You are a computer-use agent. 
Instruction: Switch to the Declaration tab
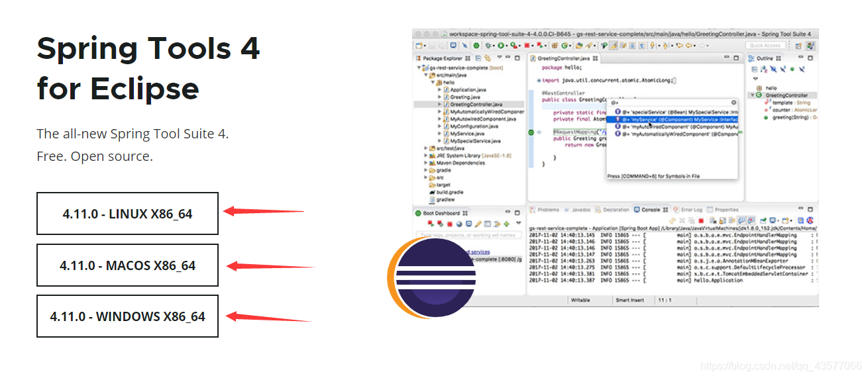coord(612,210)
